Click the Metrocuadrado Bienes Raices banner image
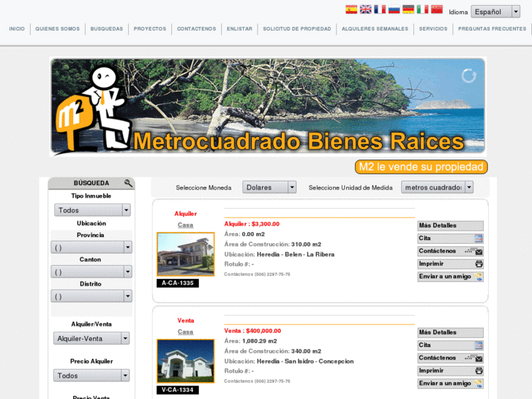 click(x=268, y=106)
